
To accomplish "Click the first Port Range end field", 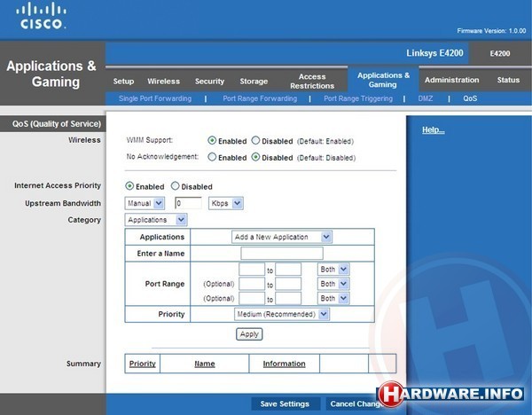I will [x=288, y=270].
